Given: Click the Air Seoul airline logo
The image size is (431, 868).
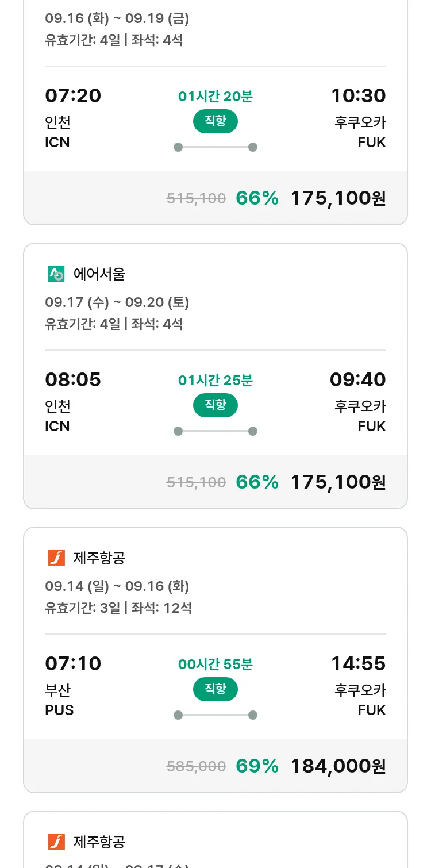Looking at the screenshot, I should point(56,274).
